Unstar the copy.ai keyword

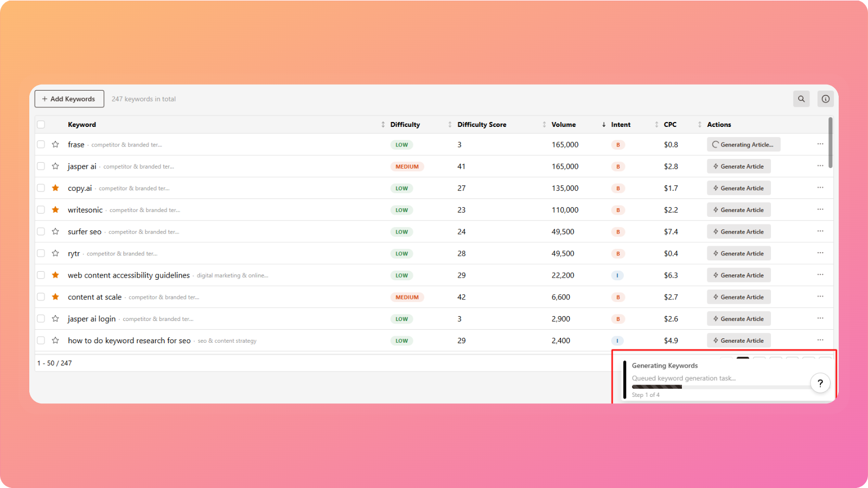pyautogui.click(x=55, y=188)
